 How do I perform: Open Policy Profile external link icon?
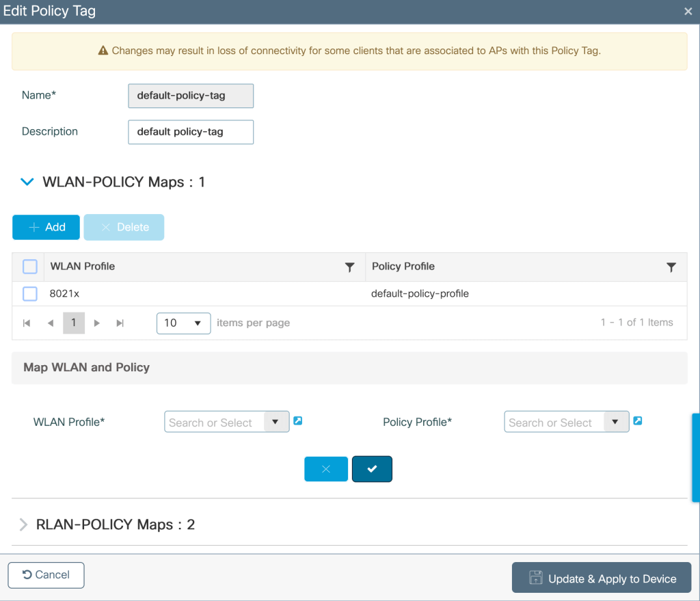(x=637, y=421)
